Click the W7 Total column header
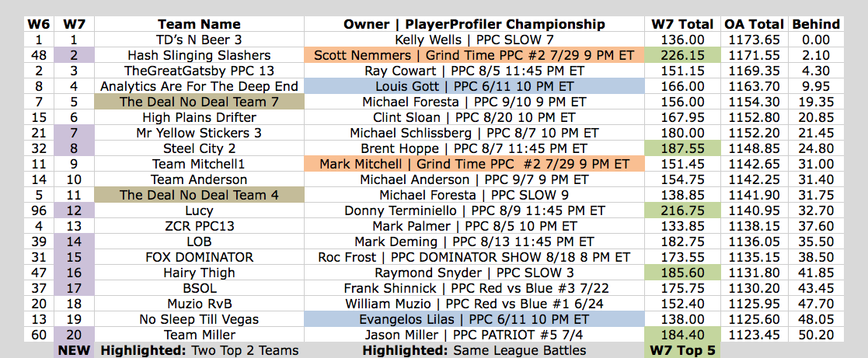This screenshot has width=868, height=358. click(x=683, y=24)
